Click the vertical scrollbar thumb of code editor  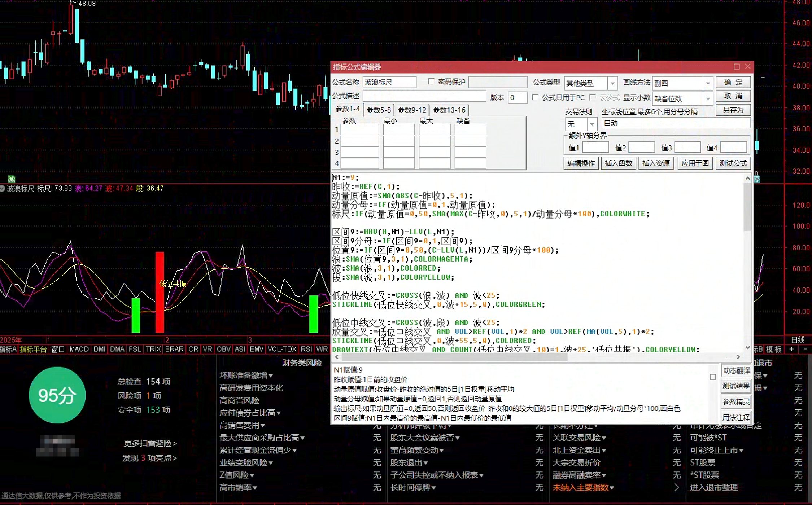pos(748,207)
